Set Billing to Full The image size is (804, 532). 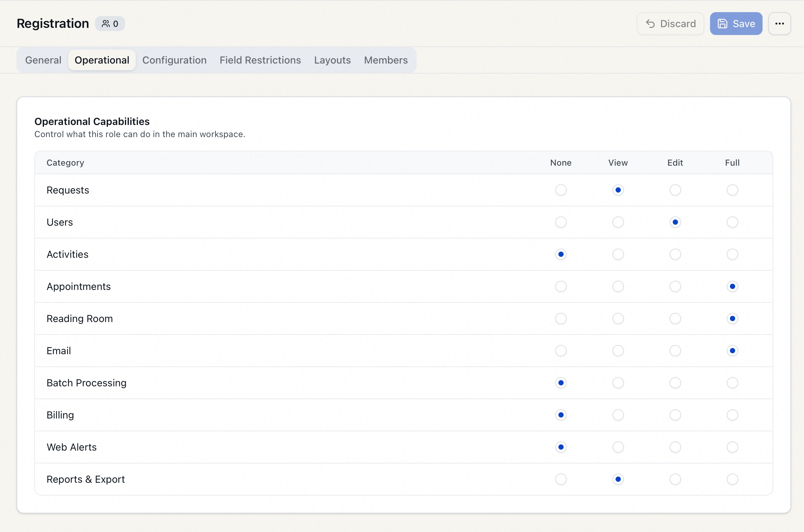(x=733, y=415)
